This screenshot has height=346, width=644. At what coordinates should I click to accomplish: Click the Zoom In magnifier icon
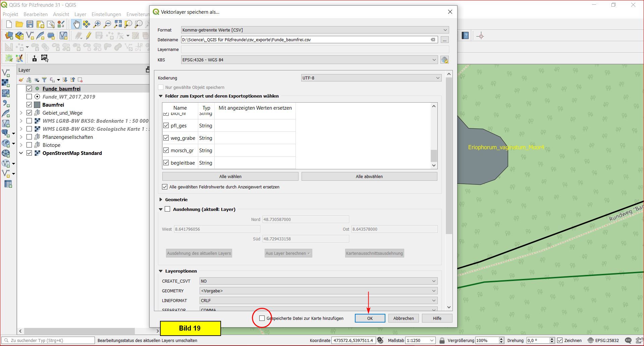click(x=97, y=24)
